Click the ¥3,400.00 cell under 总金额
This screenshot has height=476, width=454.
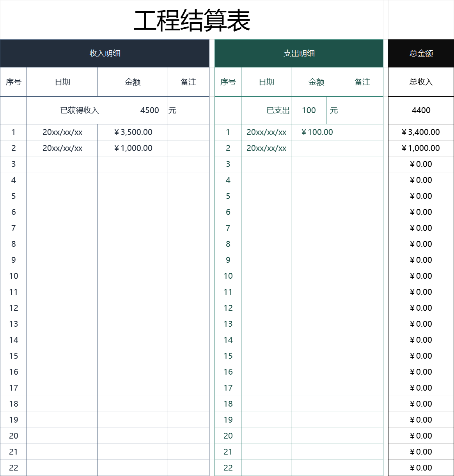click(420, 132)
